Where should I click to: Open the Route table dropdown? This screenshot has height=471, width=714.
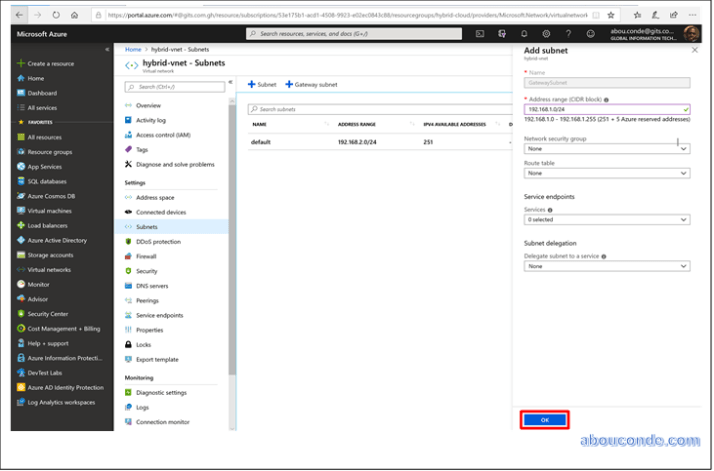pyautogui.click(x=607, y=173)
